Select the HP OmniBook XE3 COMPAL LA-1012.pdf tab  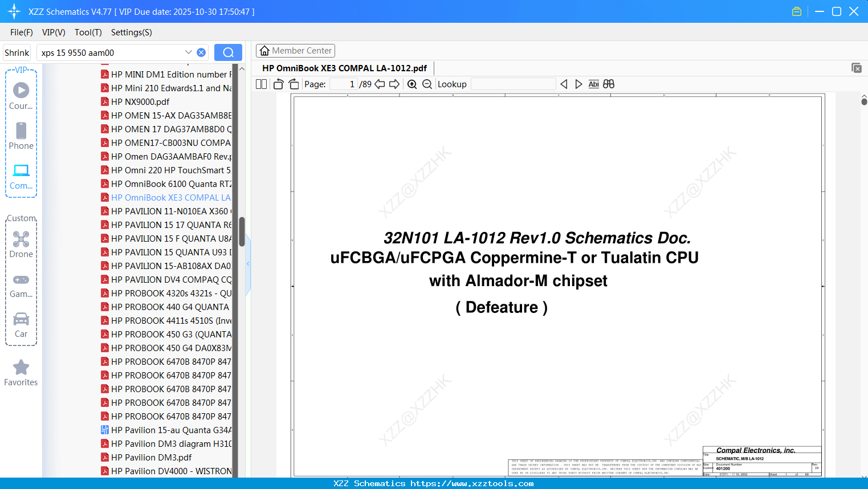click(x=344, y=68)
